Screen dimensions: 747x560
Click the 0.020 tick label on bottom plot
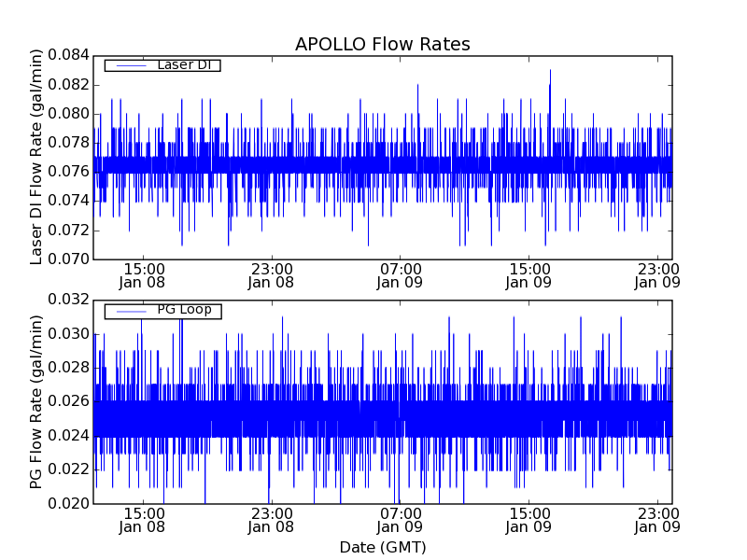[68, 503]
